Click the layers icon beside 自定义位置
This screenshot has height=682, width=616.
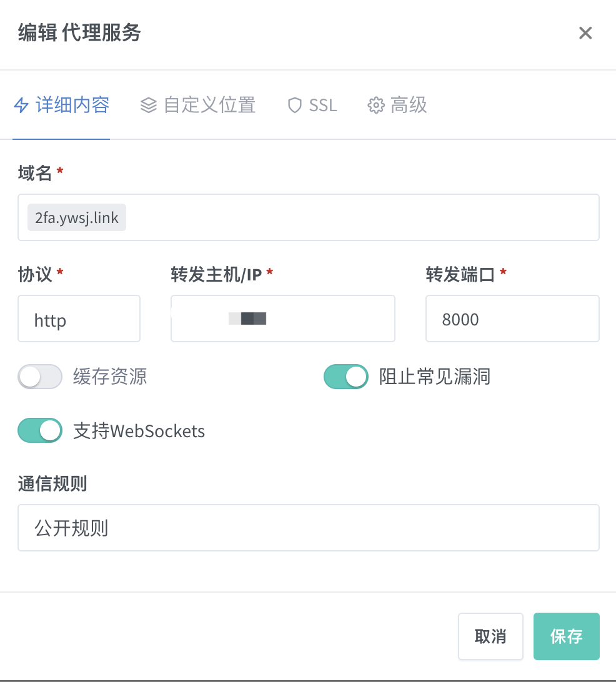(148, 106)
